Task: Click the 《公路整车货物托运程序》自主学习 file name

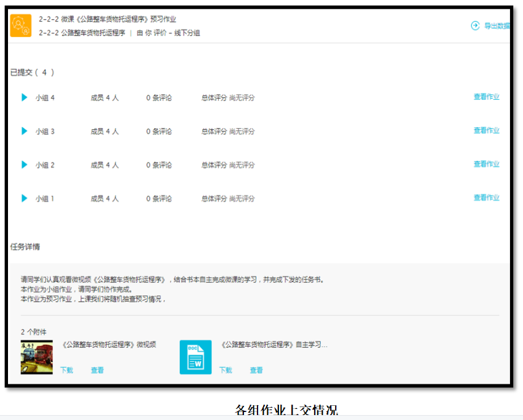Action: point(274,345)
